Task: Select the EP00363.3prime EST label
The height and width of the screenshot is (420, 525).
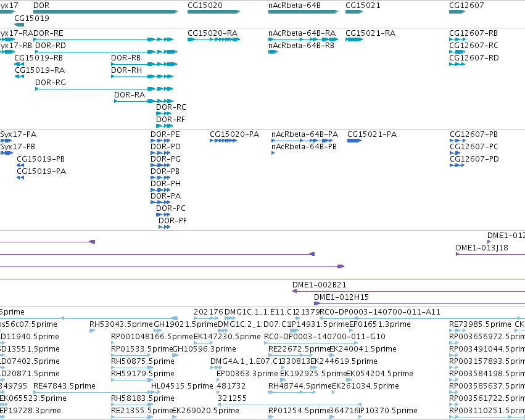Action: [x=247, y=374]
